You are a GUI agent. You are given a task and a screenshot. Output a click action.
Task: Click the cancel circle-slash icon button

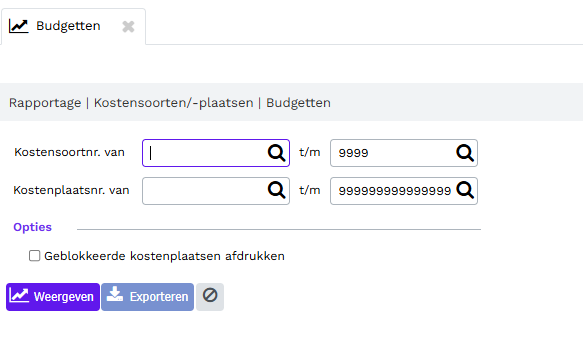click(x=210, y=297)
